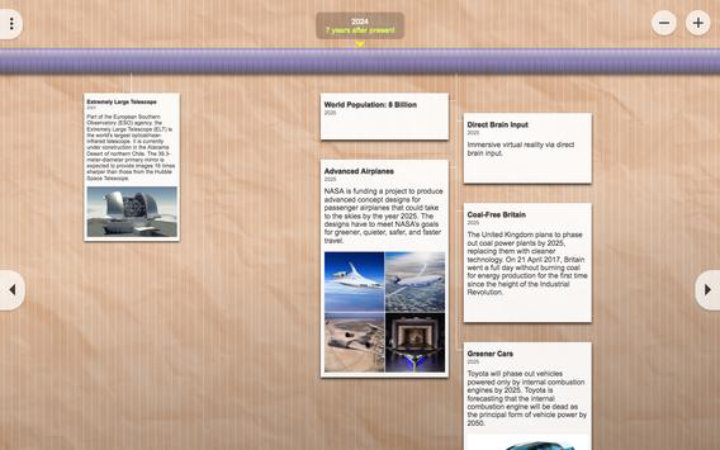Zoom out with the minus button

(664, 22)
